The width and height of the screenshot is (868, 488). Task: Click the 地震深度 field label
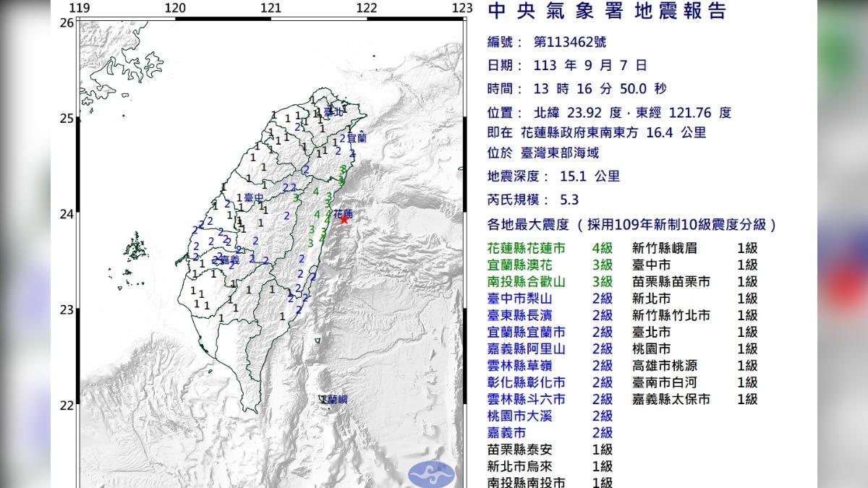(x=519, y=176)
